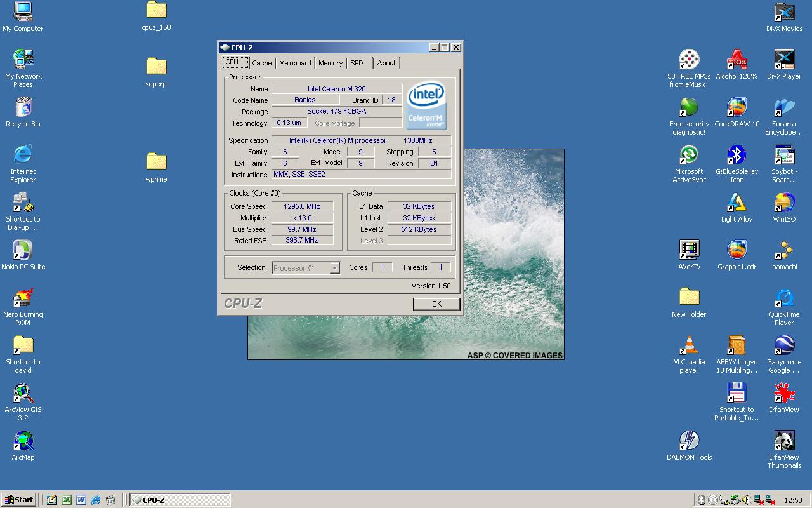Click the Intel Celeron M logo
Screen dimensions: 812x508
tap(426, 105)
